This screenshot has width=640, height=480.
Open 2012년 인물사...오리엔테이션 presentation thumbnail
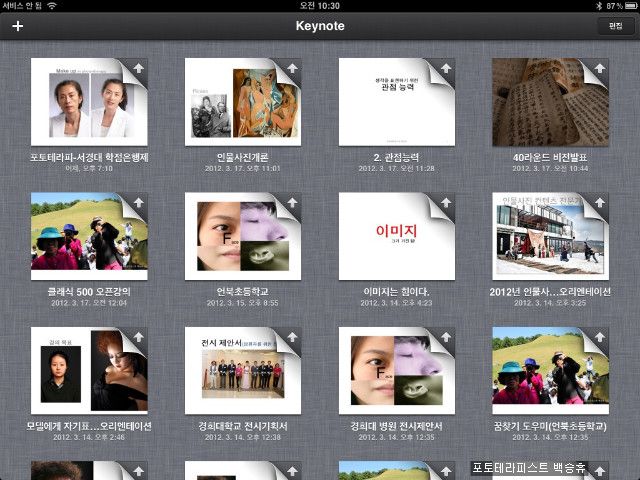550,236
